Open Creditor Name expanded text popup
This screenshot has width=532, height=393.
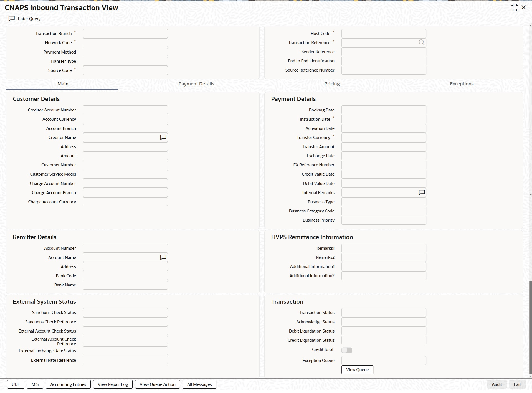[x=163, y=137]
